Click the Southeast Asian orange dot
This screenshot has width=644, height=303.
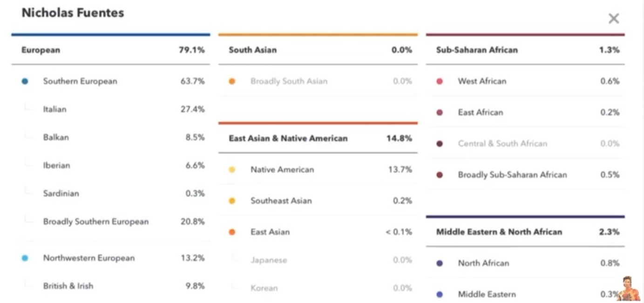point(232,201)
